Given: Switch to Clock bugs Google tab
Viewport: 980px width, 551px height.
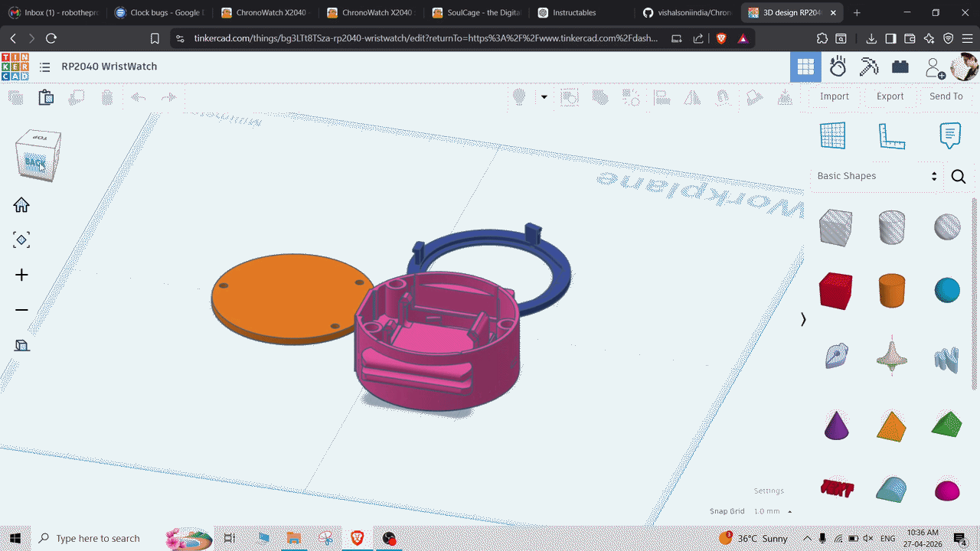Looking at the screenshot, I should point(158,13).
